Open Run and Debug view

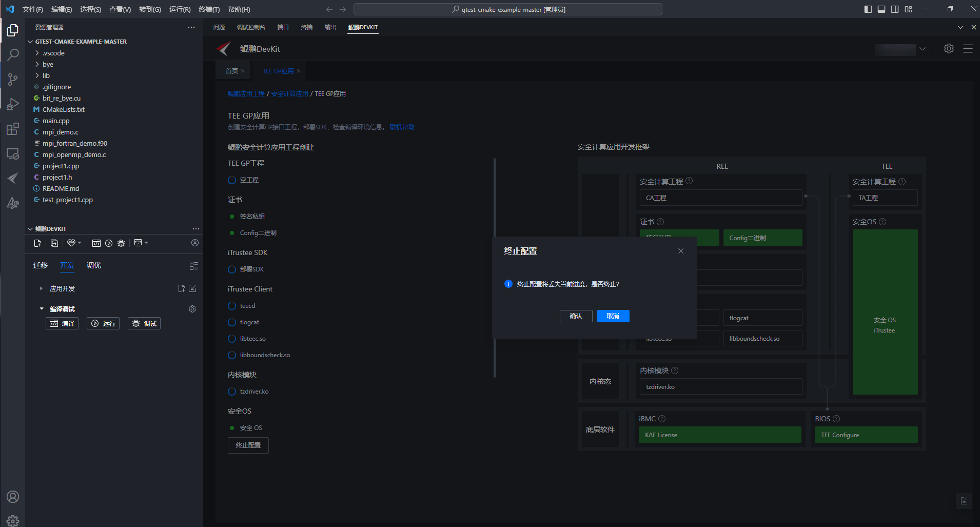click(13, 104)
